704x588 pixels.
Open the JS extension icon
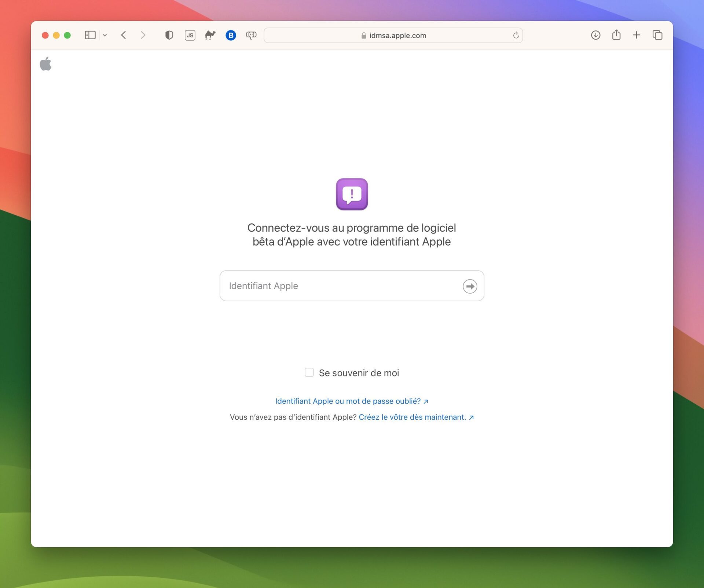pyautogui.click(x=190, y=35)
